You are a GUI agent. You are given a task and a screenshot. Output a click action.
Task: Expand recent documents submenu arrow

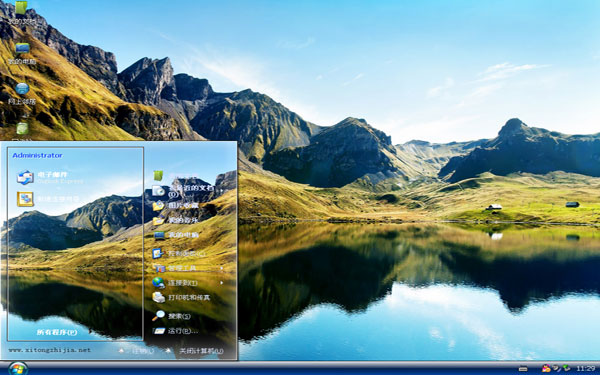[222, 191]
